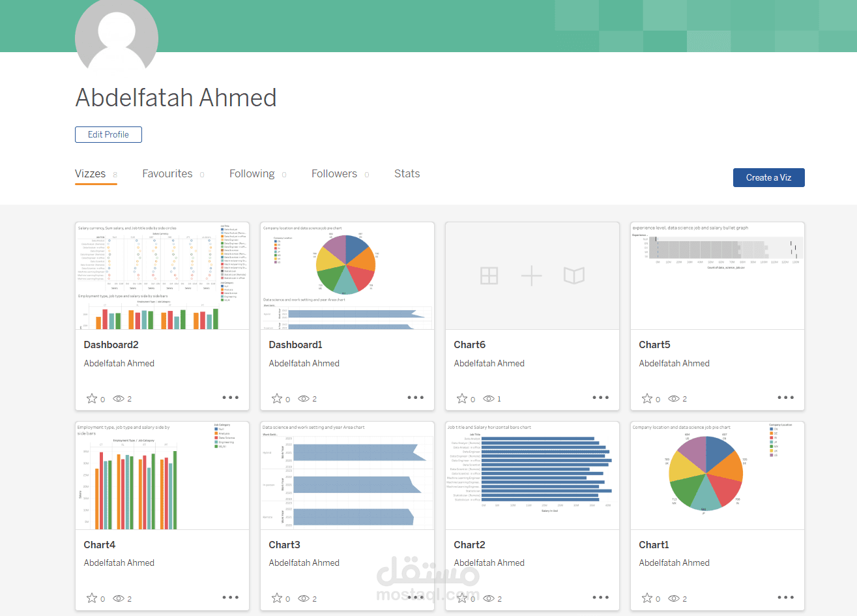Viewport: 857px width, 616px height.
Task: Open the Chart4 side-by-side bars thumbnail
Action: click(x=162, y=476)
